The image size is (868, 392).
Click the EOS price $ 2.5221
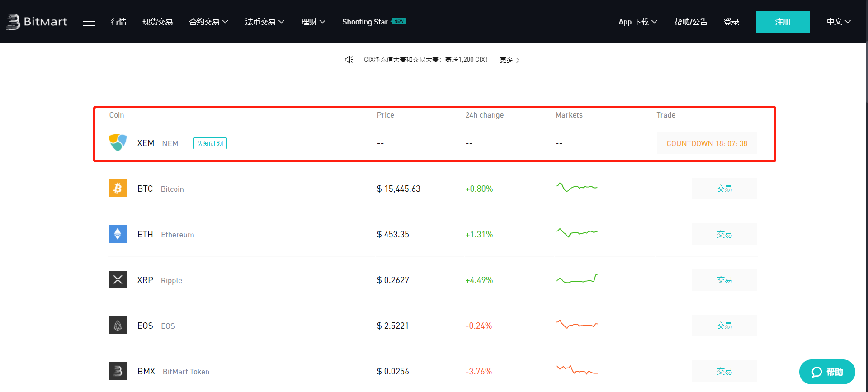pos(393,326)
